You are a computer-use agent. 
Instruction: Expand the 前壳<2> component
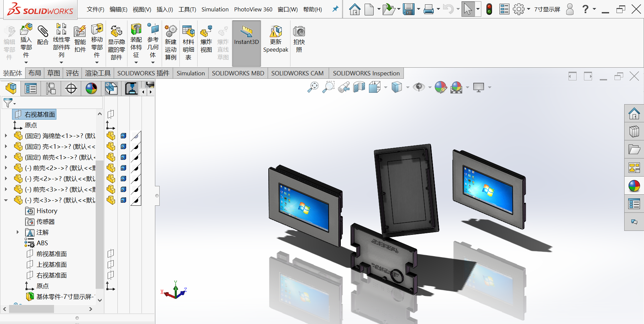6,168
